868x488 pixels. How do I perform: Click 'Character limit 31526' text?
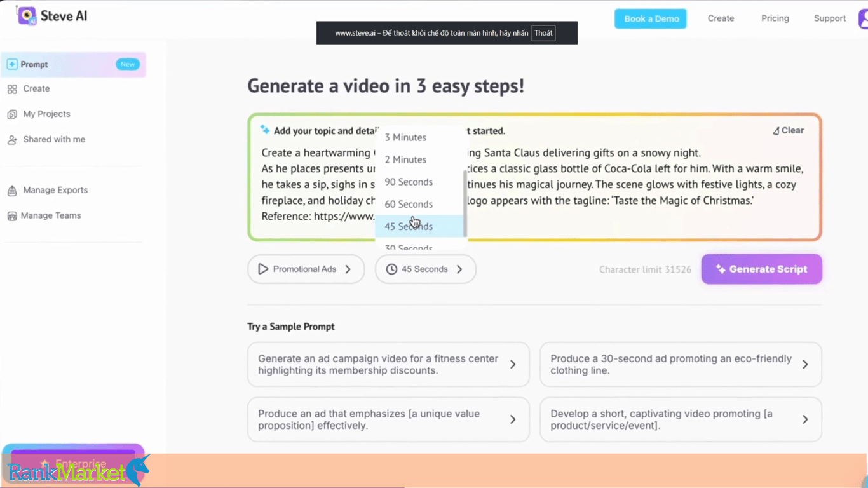[645, 269]
